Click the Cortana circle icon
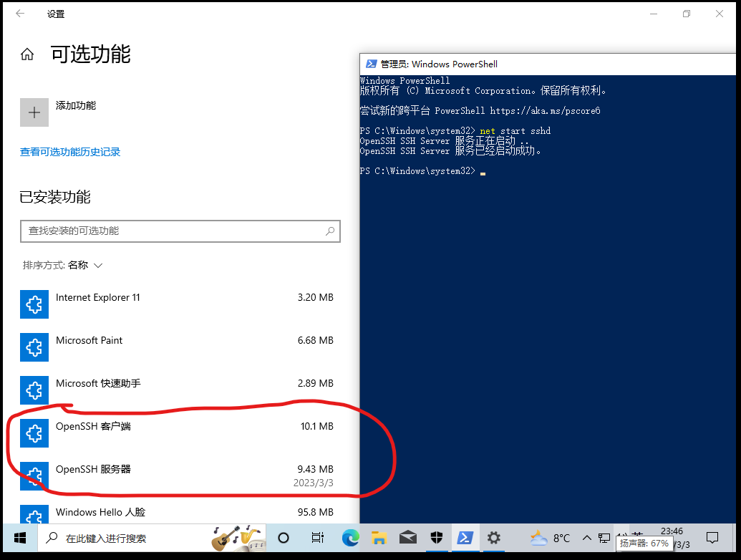The width and height of the screenshot is (741, 560). pos(284,537)
